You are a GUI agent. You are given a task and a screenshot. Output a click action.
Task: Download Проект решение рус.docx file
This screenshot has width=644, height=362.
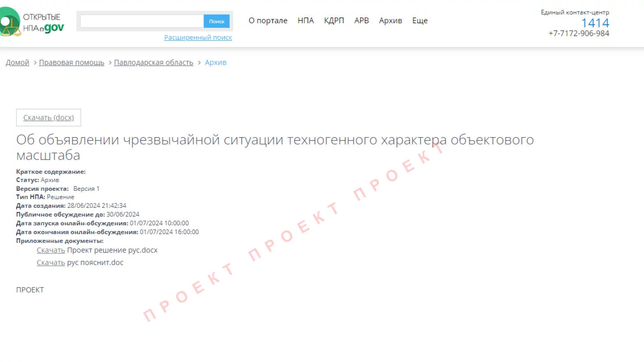point(51,250)
